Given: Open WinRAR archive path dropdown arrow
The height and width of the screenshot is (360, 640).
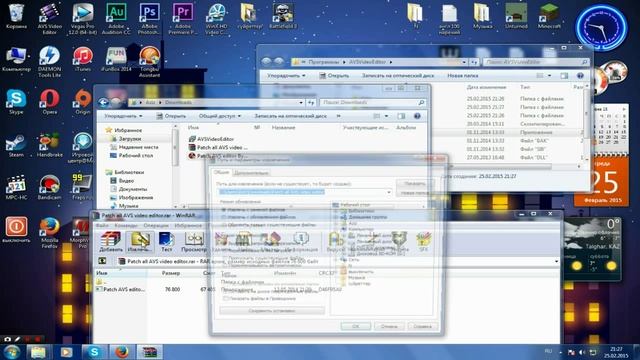Looking at the screenshot, I should coord(556,261).
